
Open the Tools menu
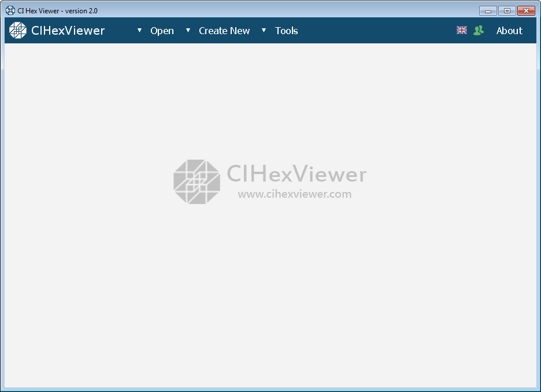pos(286,31)
